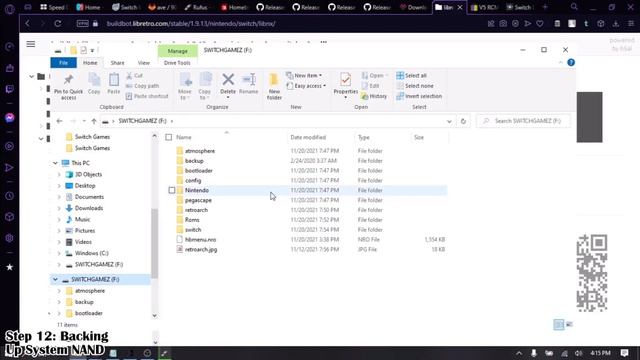
Task: Expand Downloads in navigation tree
Action: click(x=59, y=208)
